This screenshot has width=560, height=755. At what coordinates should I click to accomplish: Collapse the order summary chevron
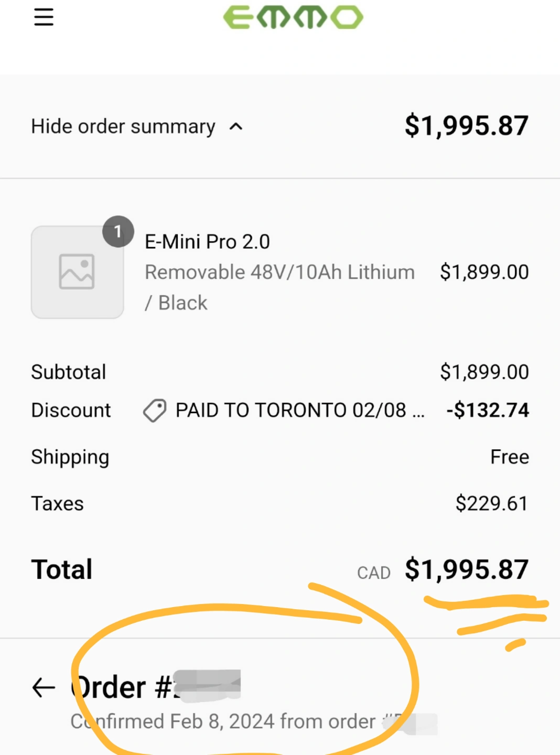[x=236, y=126]
